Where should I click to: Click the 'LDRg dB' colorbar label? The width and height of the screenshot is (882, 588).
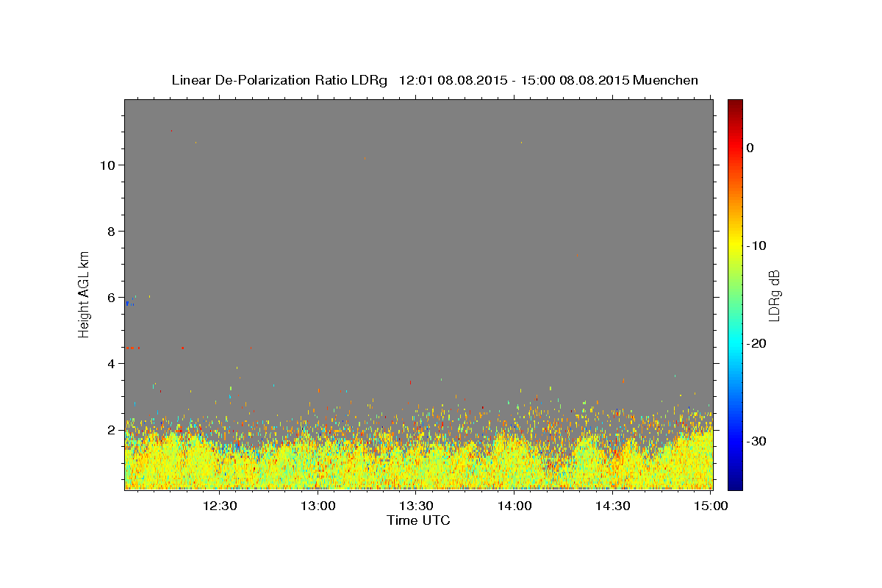[x=774, y=295]
